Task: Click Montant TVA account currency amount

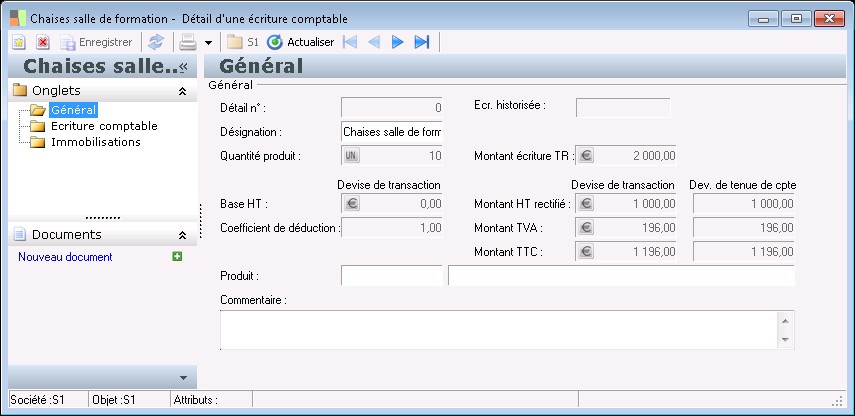Action: (744, 228)
